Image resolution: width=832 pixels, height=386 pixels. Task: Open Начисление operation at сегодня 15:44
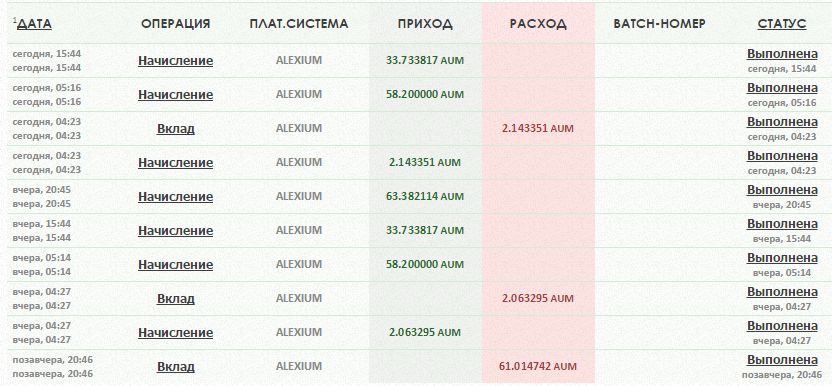176,61
